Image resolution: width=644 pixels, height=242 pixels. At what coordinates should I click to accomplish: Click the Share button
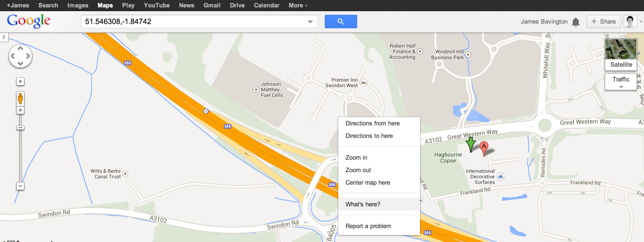(x=603, y=22)
